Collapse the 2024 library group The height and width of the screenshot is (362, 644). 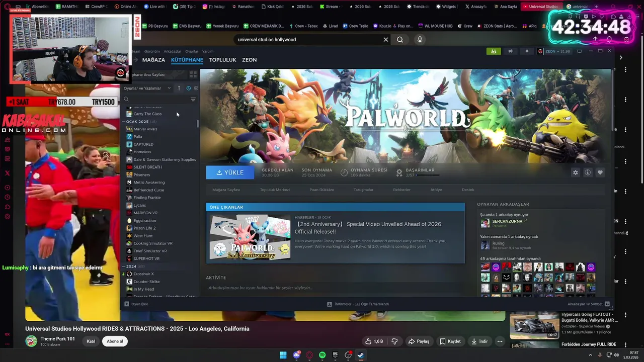click(124, 266)
